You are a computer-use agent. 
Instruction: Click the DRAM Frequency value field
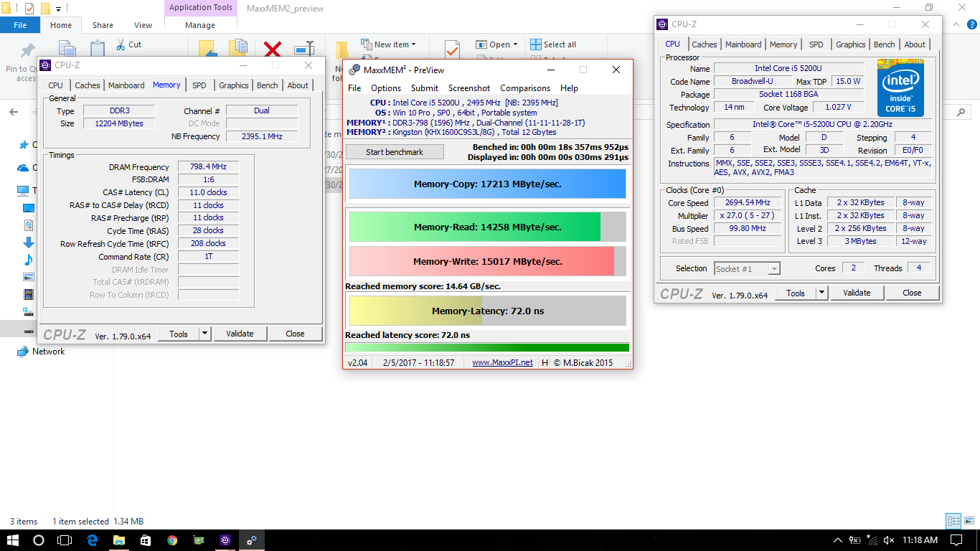(208, 166)
